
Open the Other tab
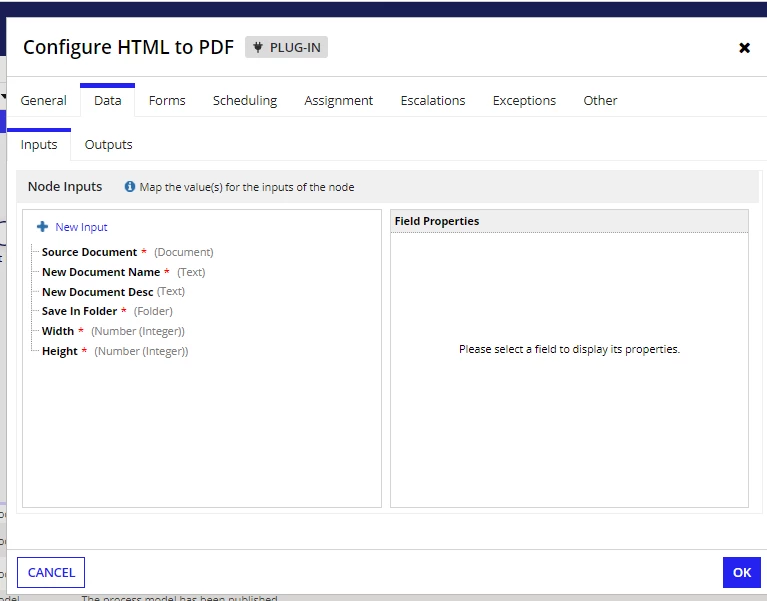[600, 100]
